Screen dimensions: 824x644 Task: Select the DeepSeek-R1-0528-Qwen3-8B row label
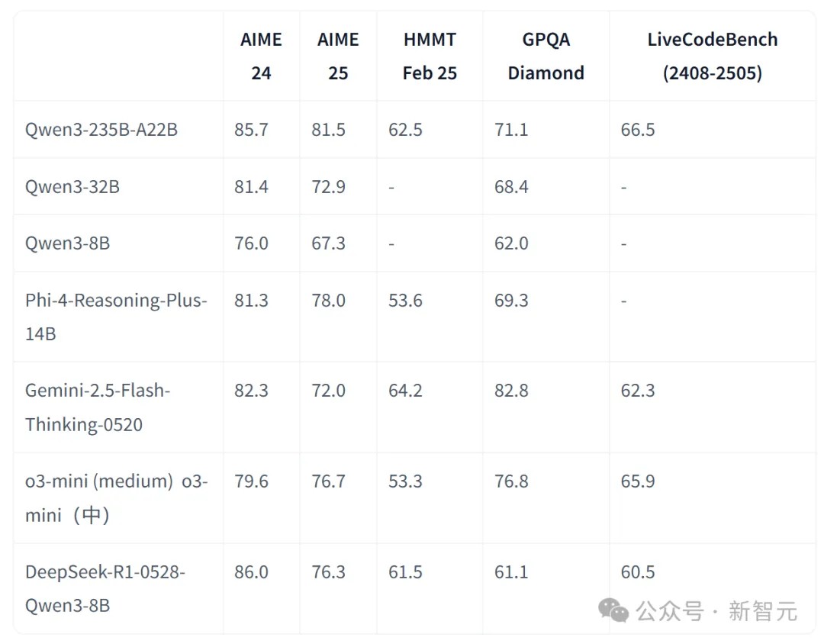click(105, 588)
